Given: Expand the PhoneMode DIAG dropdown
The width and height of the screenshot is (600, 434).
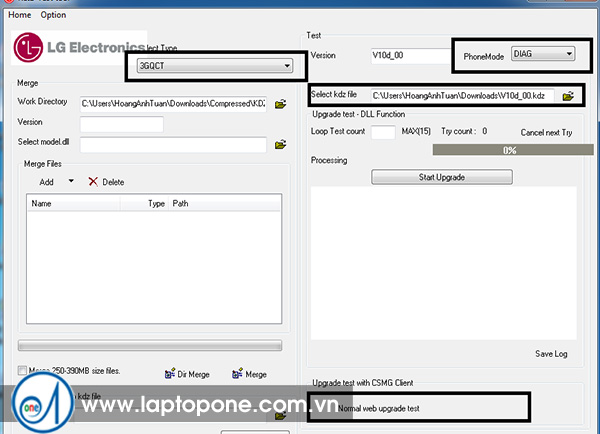Looking at the screenshot, I should point(543,54).
